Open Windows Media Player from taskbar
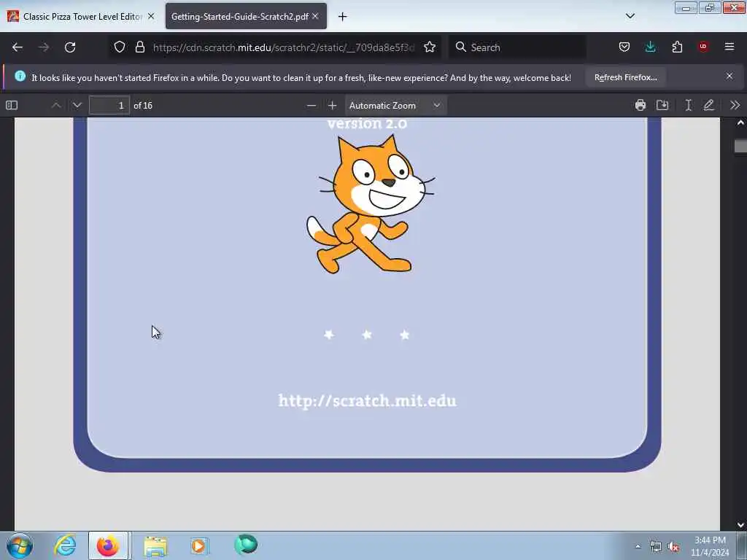 [198, 545]
